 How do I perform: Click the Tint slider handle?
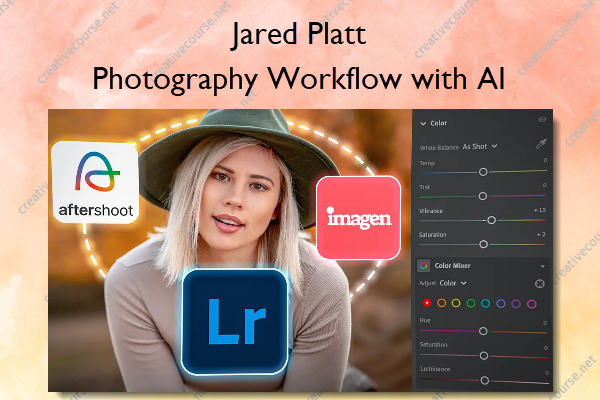(x=483, y=196)
